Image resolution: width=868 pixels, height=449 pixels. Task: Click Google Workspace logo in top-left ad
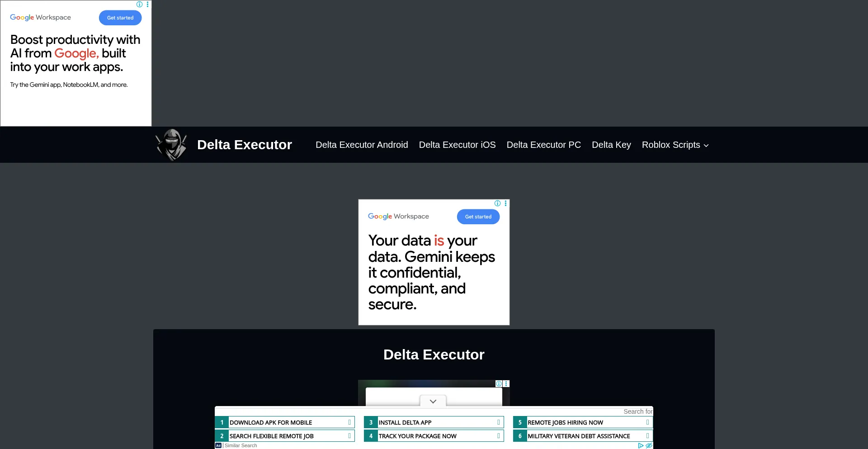(41, 17)
